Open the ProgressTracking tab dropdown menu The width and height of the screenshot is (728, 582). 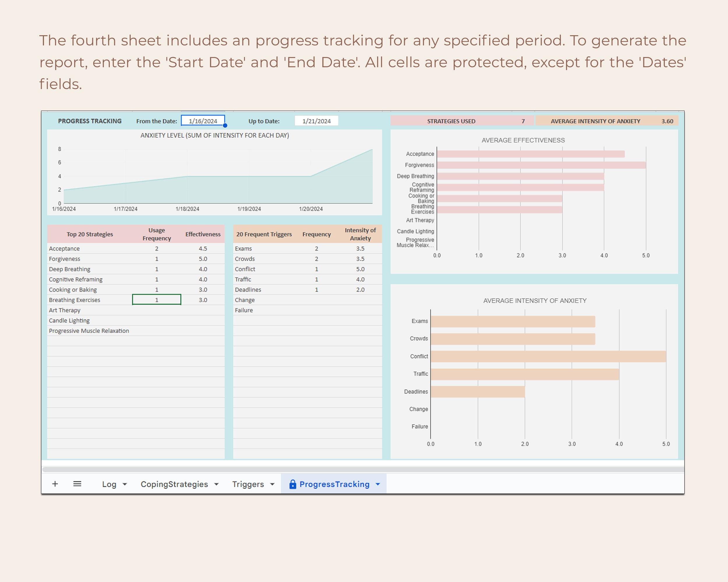point(377,484)
